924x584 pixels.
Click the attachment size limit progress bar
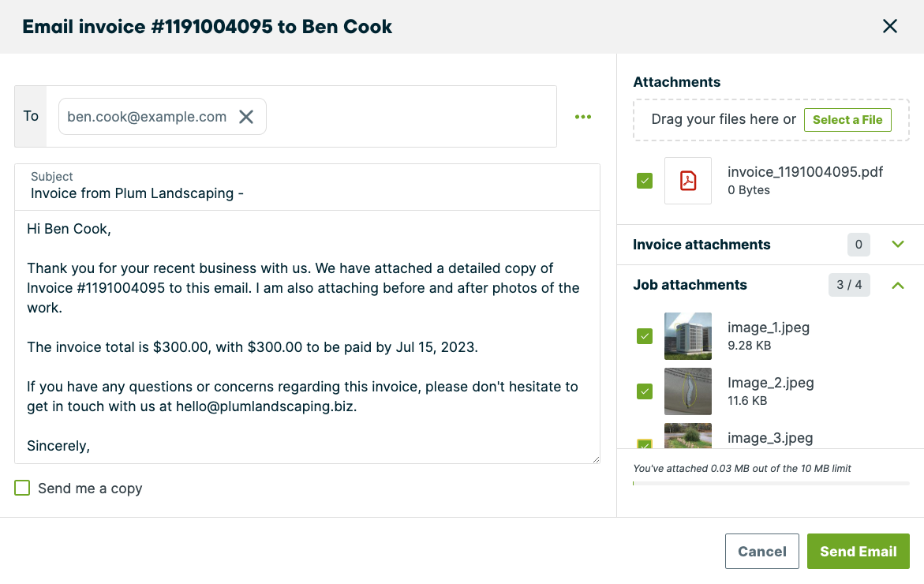[771, 483]
